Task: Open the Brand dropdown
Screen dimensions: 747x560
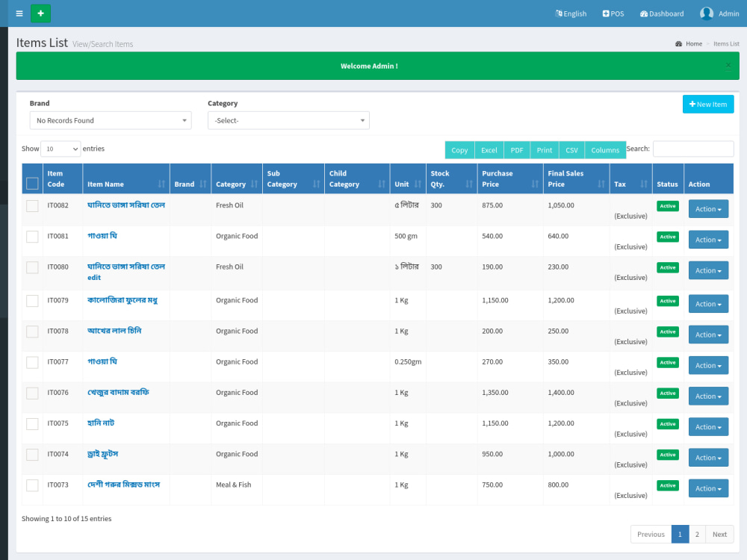Action: tap(111, 120)
